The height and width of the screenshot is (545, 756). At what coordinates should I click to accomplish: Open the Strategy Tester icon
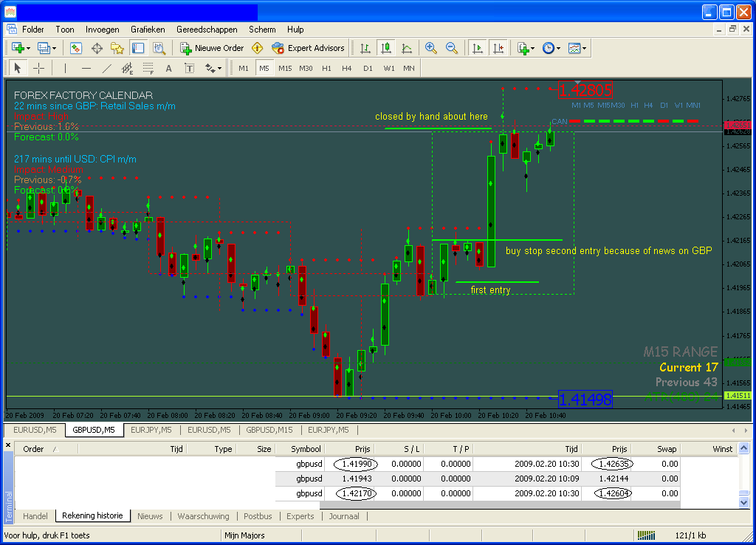coord(159,48)
